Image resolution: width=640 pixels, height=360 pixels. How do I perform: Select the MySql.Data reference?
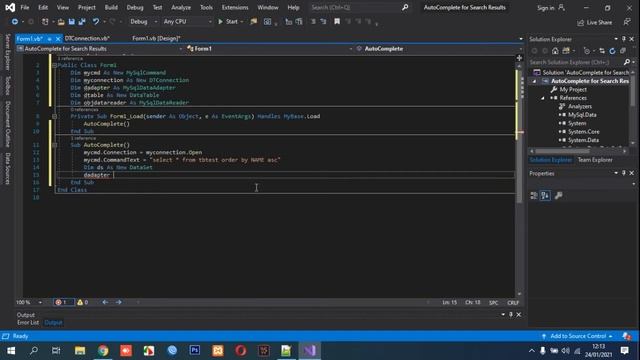pyautogui.click(x=582, y=115)
